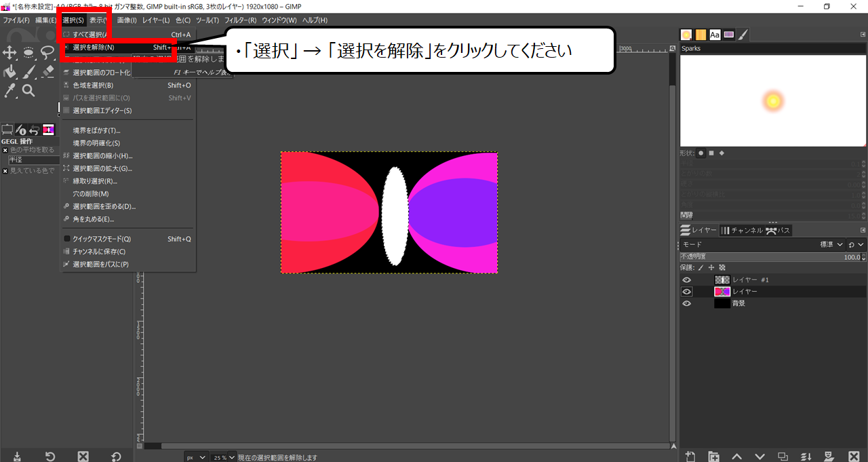Switch to the レイヤー tab

(698, 231)
